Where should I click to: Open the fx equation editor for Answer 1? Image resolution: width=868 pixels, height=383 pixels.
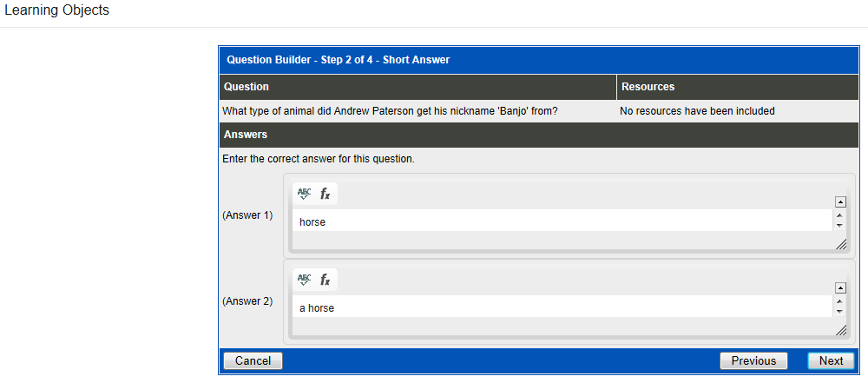click(325, 194)
